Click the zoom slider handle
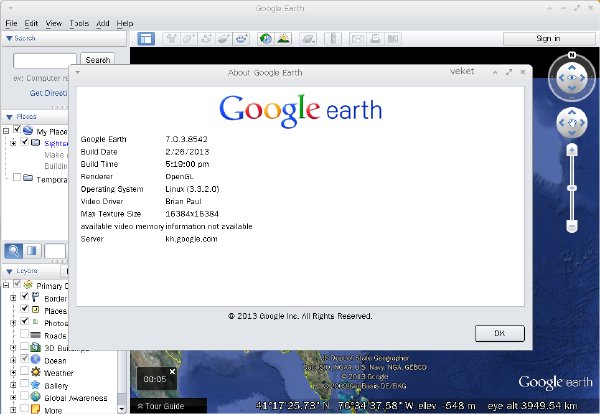The height and width of the screenshot is (414, 600). pyautogui.click(x=572, y=188)
